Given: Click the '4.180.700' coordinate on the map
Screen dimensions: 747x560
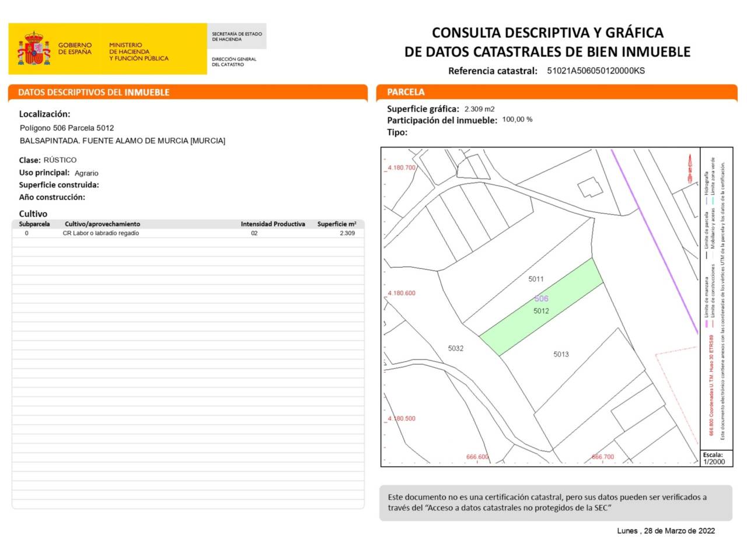Looking at the screenshot, I should (x=402, y=167).
